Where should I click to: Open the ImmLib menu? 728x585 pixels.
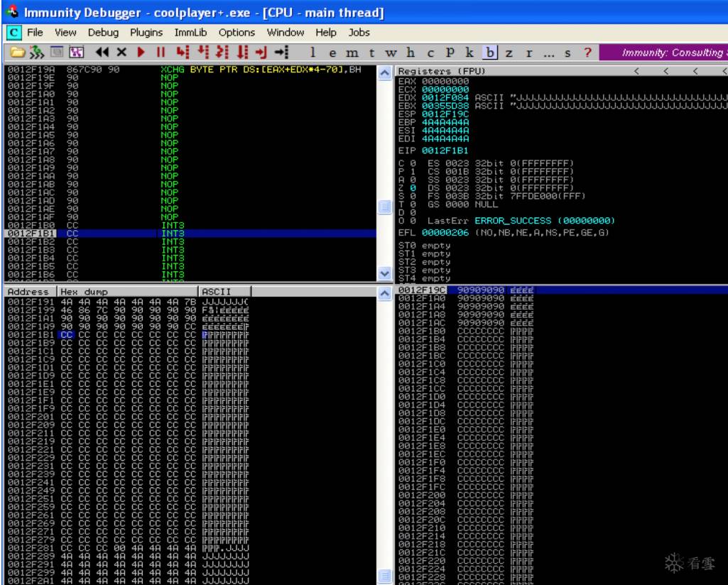click(x=190, y=33)
